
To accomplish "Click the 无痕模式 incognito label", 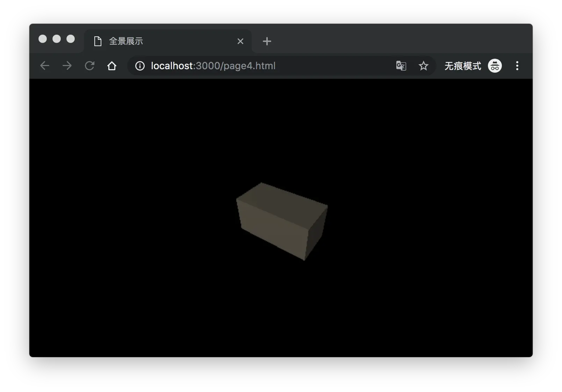I will pyautogui.click(x=463, y=66).
